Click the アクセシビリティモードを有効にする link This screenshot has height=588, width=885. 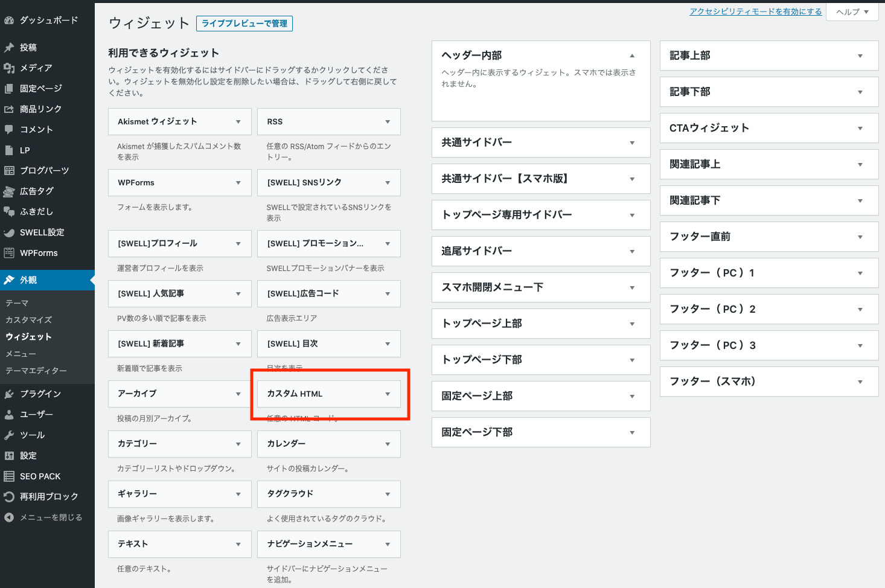(x=755, y=11)
